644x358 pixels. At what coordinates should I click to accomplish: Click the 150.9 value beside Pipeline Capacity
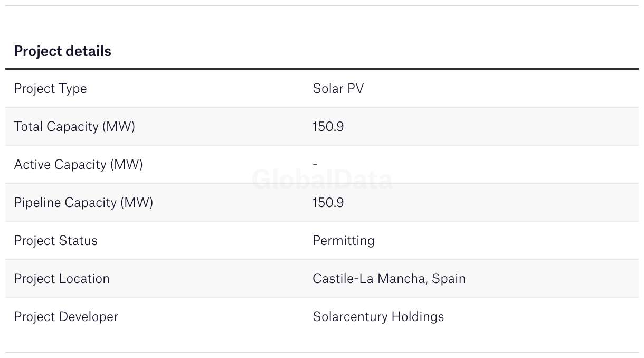pos(328,203)
